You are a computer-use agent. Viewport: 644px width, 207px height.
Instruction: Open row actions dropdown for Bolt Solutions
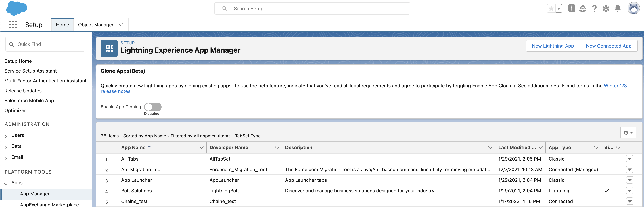coord(630,191)
